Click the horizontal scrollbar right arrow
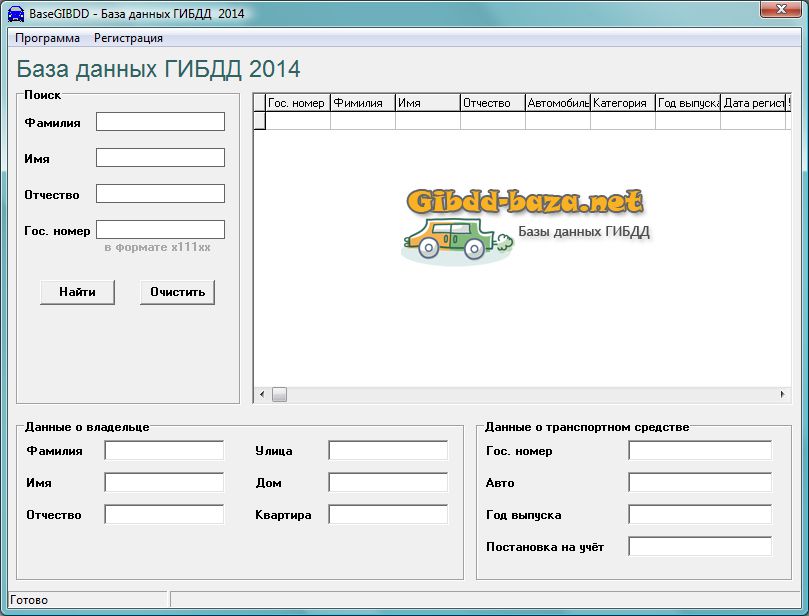This screenshot has width=809, height=616. (x=783, y=395)
